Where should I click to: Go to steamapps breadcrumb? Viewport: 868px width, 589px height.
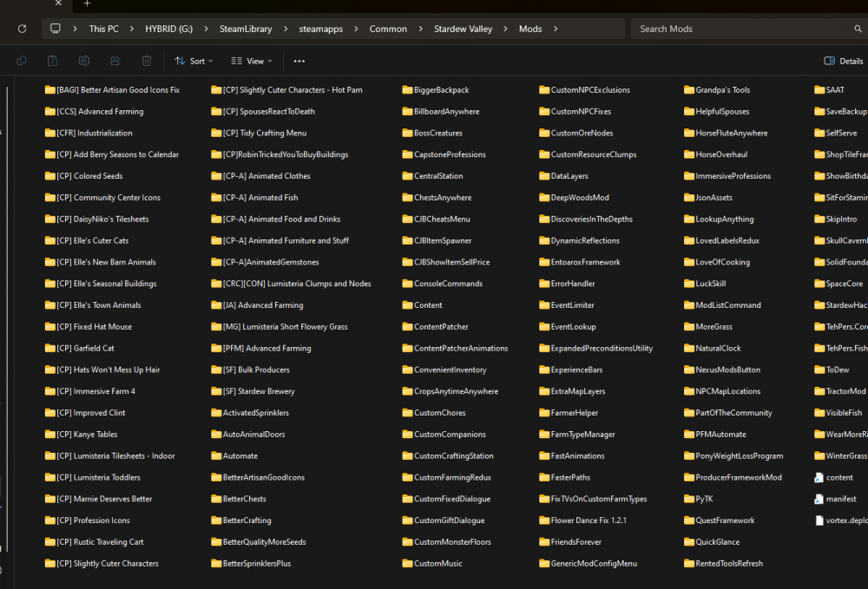[320, 29]
